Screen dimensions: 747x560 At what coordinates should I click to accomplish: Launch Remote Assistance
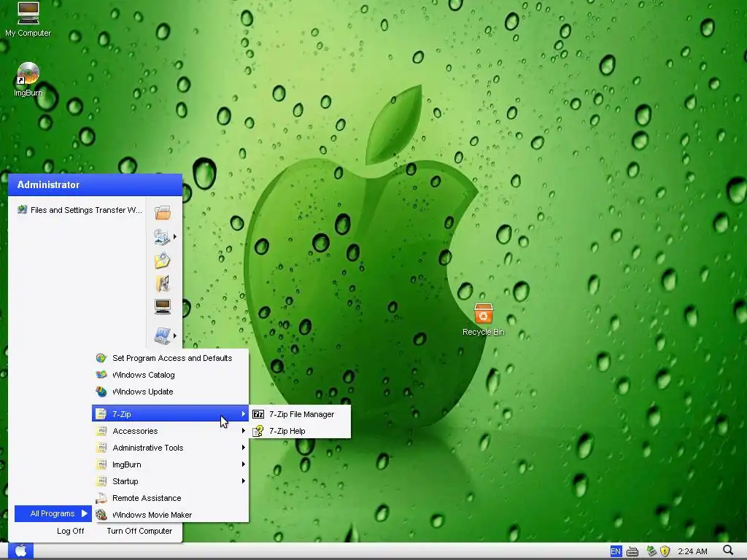coord(170,498)
